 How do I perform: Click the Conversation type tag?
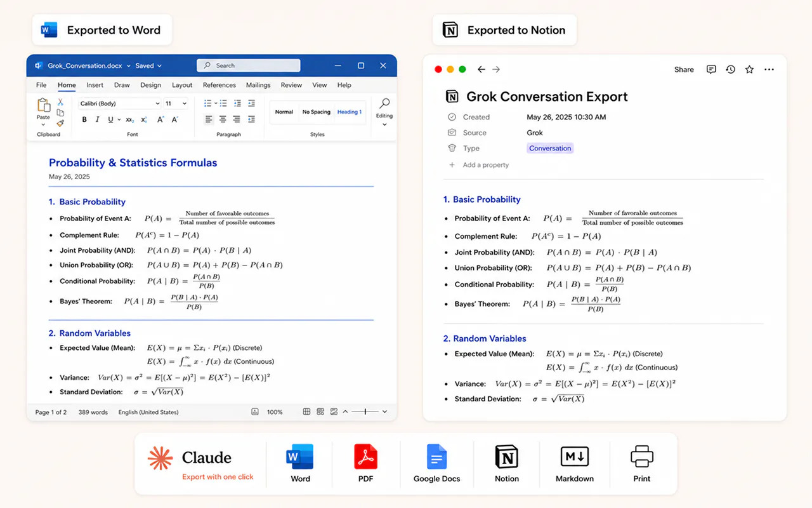coord(550,148)
